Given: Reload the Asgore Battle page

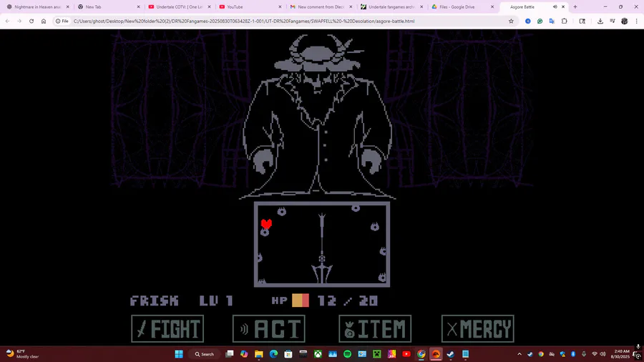Looking at the screenshot, I should pos(31,21).
